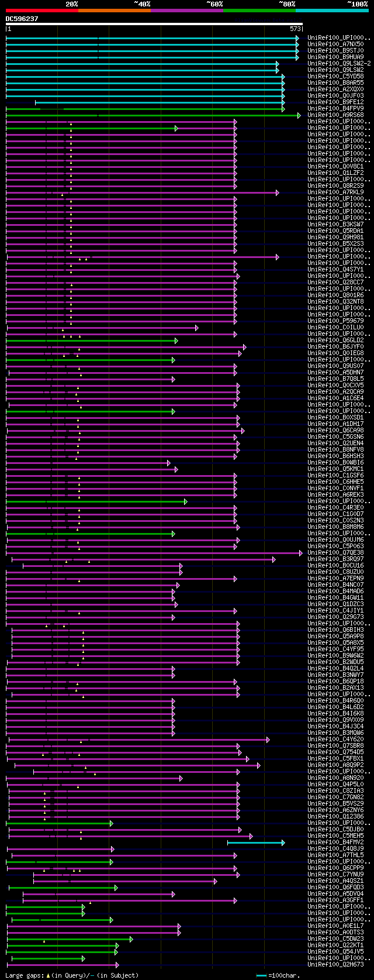This screenshot has width=374, height=980.
Task: Select the cyan alignment bar for B9FE12
Action: pos(160,102)
